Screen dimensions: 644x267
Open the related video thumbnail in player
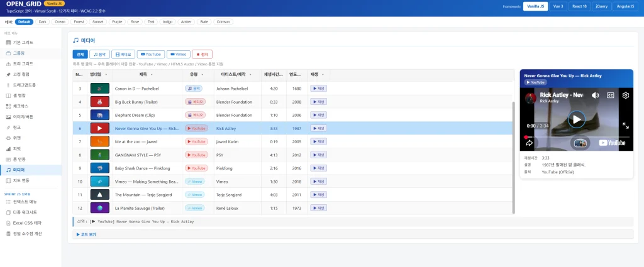click(x=580, y=143)
